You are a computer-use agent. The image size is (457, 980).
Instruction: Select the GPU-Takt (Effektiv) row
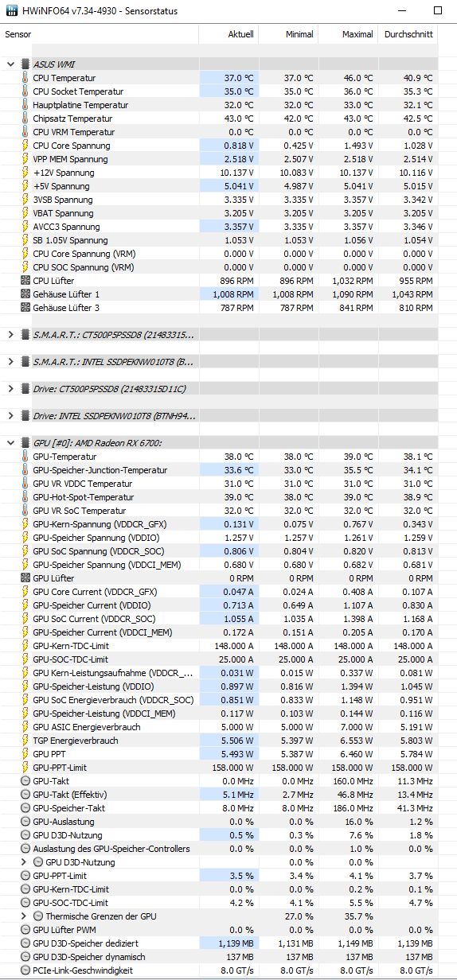(x=219, y=795)
